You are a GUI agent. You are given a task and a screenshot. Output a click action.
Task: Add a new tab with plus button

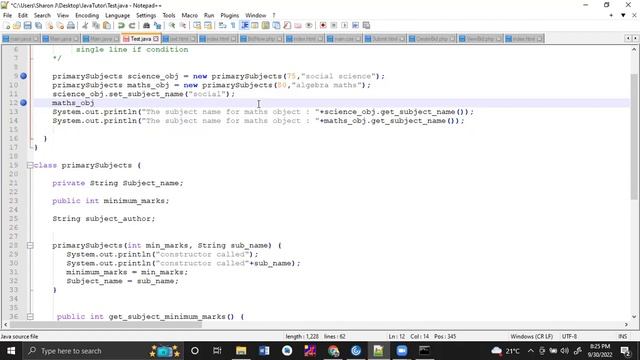coord(611,15)
